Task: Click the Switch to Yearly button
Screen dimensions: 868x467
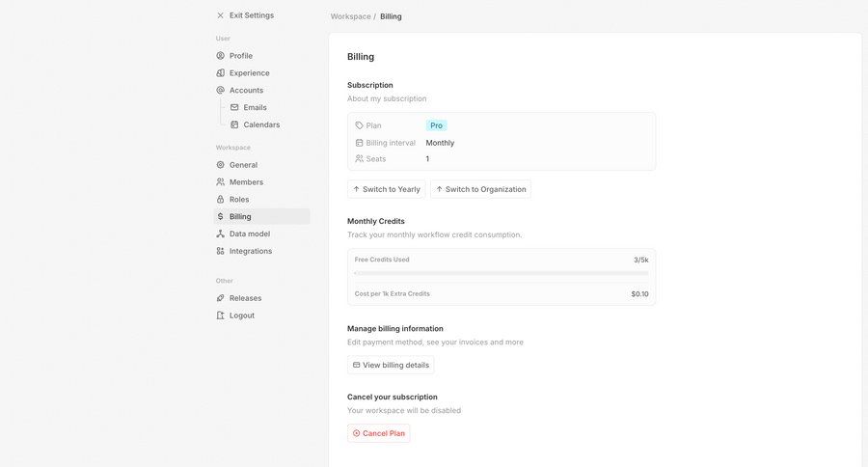Action: 387,189
